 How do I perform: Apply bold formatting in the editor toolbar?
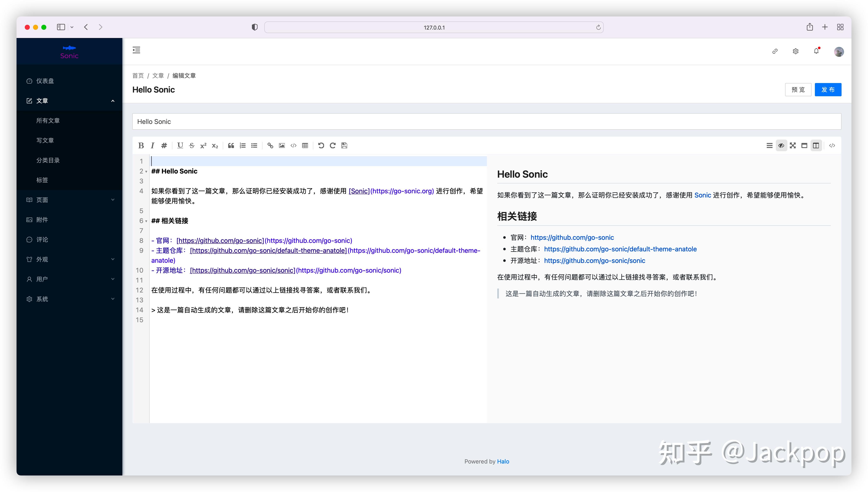point(141,146)
